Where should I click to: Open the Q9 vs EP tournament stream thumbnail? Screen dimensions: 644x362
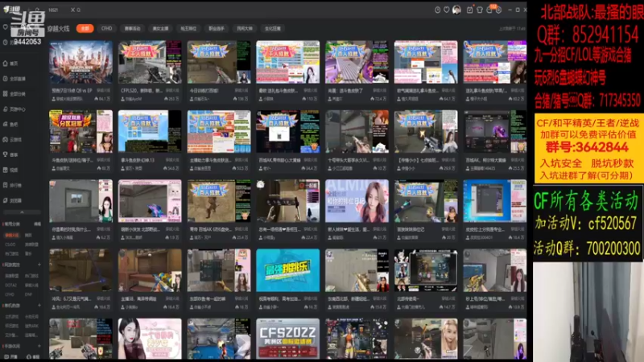pyautogui.click(x=81, y=62)
